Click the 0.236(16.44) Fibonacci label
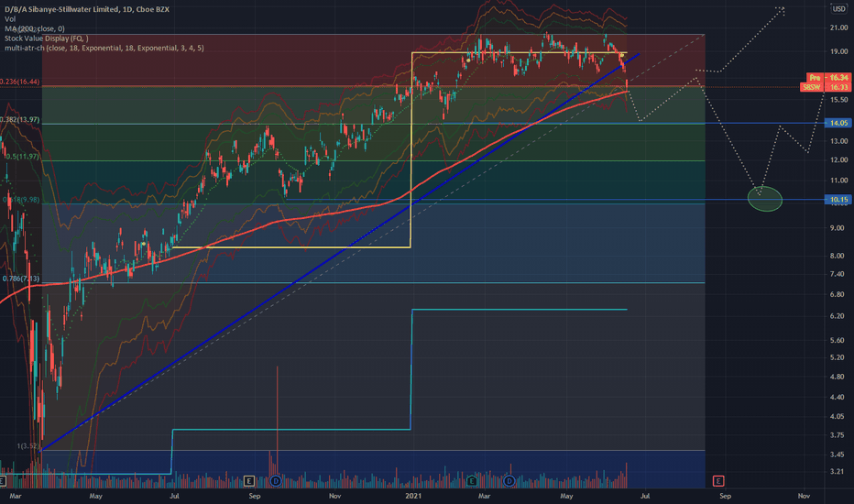 pyautogui.click(x=19, y=82)
